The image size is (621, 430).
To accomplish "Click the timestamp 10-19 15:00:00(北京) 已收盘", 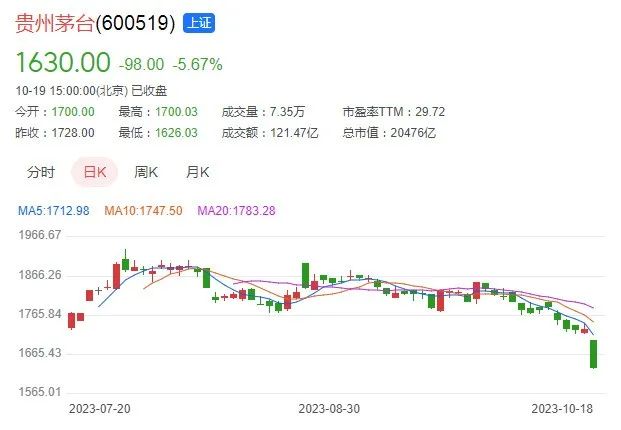I will click(x=91, y=91).
